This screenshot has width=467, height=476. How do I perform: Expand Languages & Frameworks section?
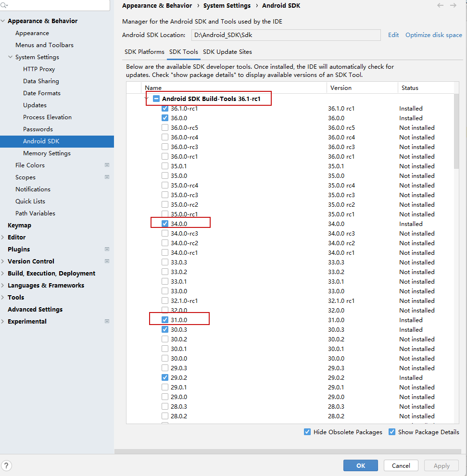[x=3, y=285]
